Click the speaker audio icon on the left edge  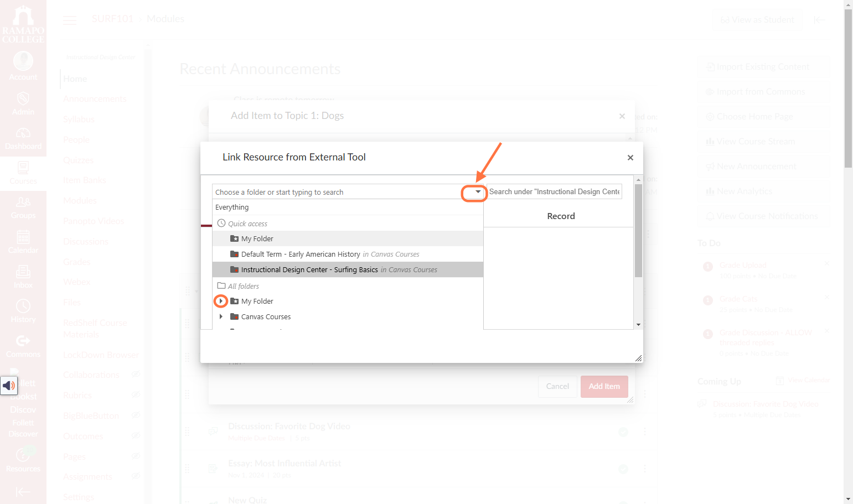9,385
